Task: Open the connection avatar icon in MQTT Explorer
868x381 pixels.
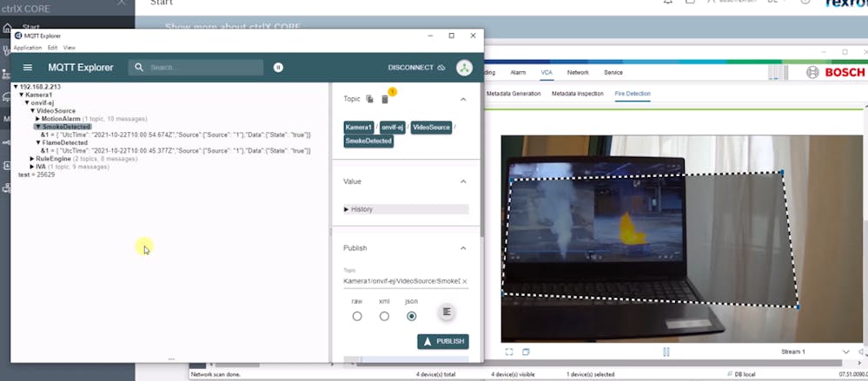Action: tap(465, 68)
